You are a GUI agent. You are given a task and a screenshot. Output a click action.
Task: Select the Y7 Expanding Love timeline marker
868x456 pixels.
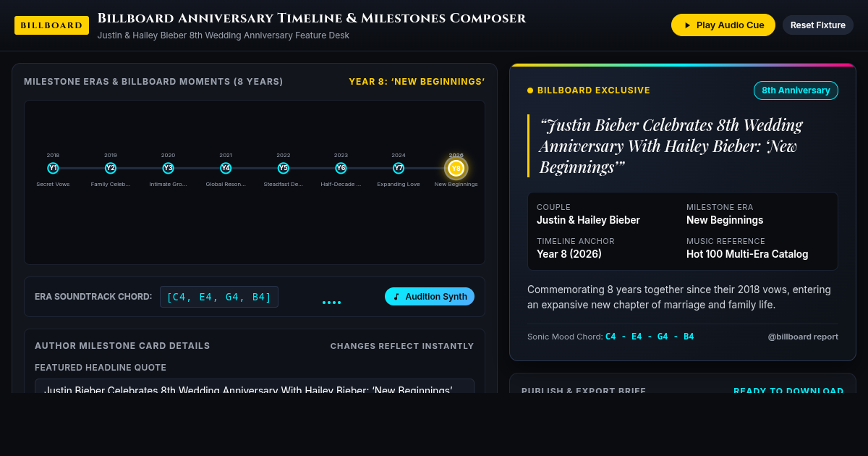(x=399, y=168)
